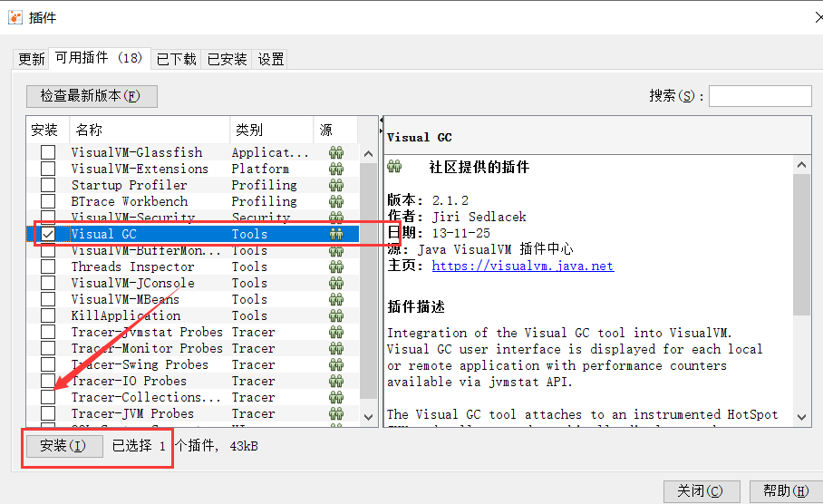Sort plugins by 类别 column header

coord(272,130)
